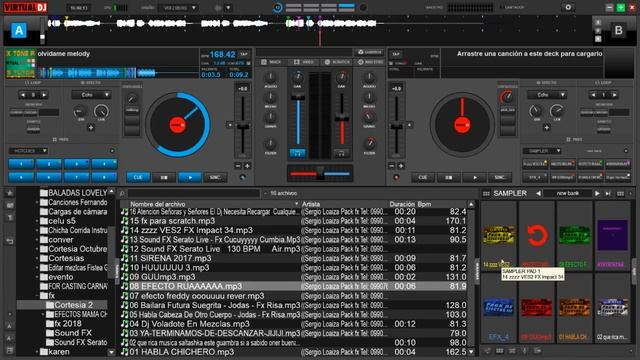Click the search magnifier icon in the browser

[x=122, y=193]
